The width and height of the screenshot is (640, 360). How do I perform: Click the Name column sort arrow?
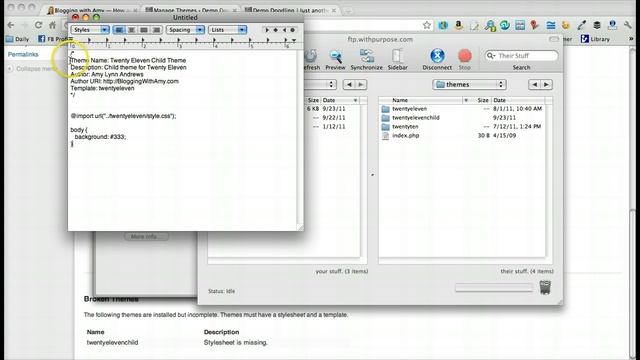(466, 100)
